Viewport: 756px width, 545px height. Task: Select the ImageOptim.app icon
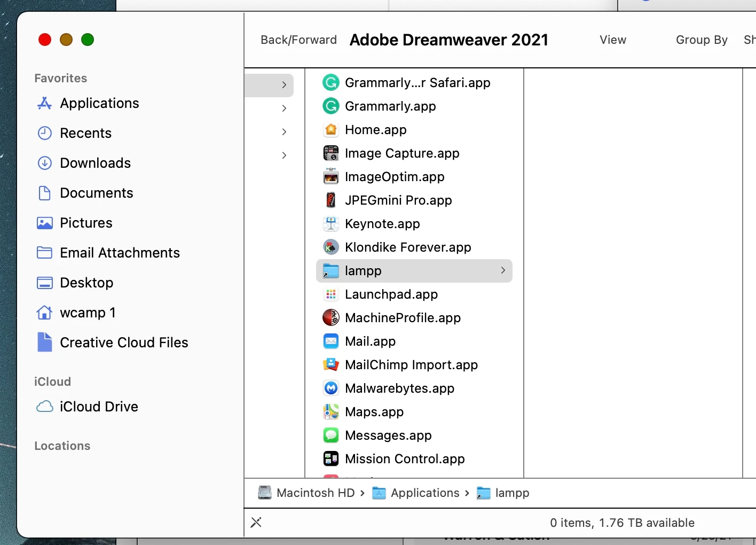pos(331,177)
